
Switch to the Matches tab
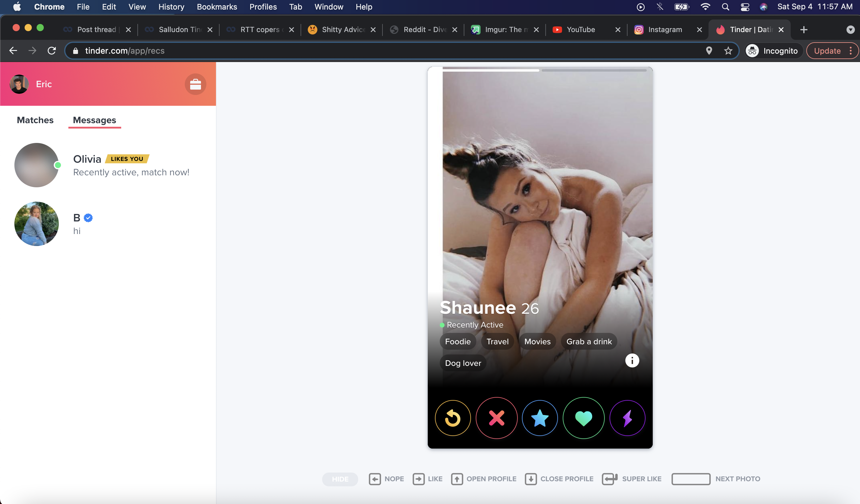point(35,120)
